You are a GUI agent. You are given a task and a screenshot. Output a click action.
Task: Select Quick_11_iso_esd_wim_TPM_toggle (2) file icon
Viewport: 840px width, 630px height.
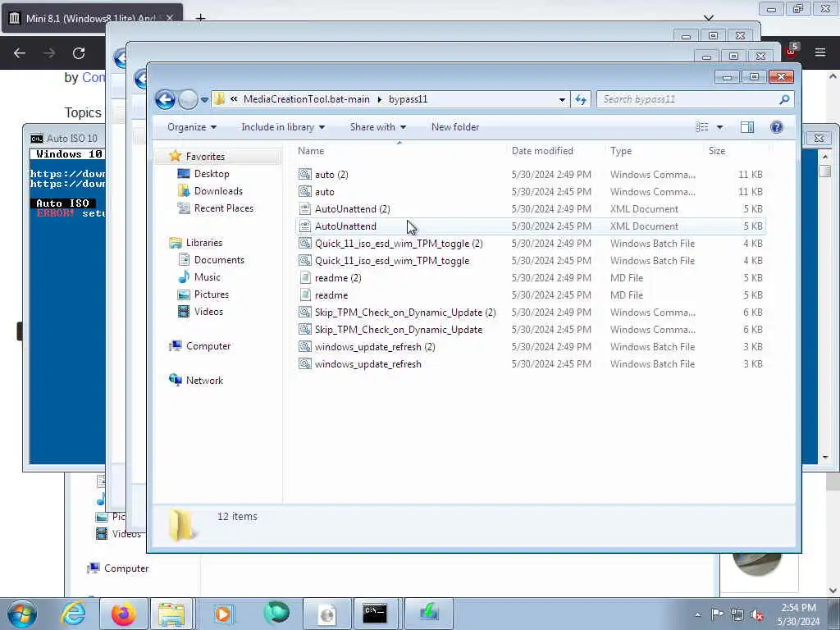305,243
